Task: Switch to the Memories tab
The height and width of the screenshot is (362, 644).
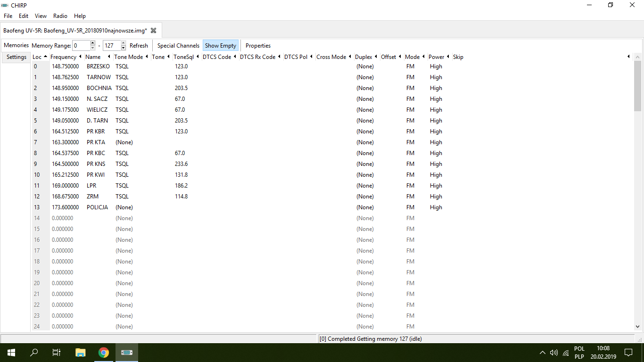Action: pos(16,45)
